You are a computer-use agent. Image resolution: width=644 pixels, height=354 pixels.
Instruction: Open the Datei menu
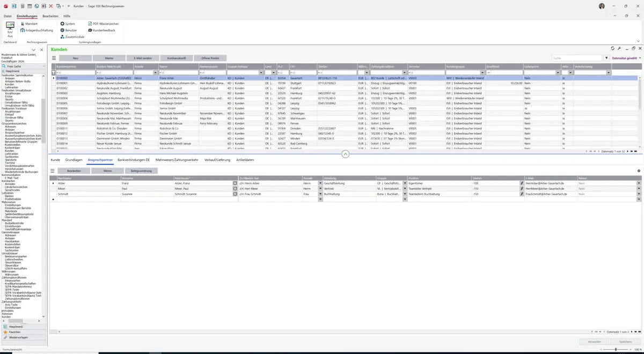(x=8, y=16)
